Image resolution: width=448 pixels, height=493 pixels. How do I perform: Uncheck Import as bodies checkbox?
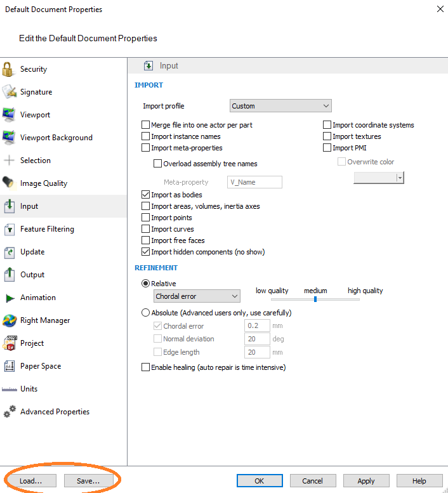[x=146, y=195]
